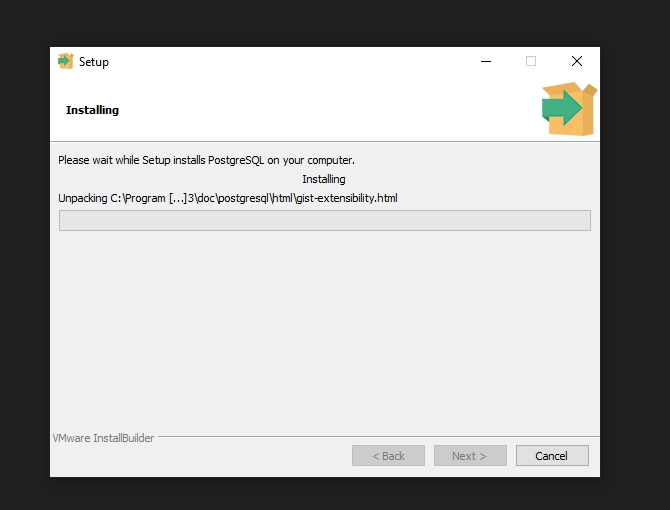This screenshot has width=670, height=510.
Task: Click the Setup window title text
Action: pos(94,62)
